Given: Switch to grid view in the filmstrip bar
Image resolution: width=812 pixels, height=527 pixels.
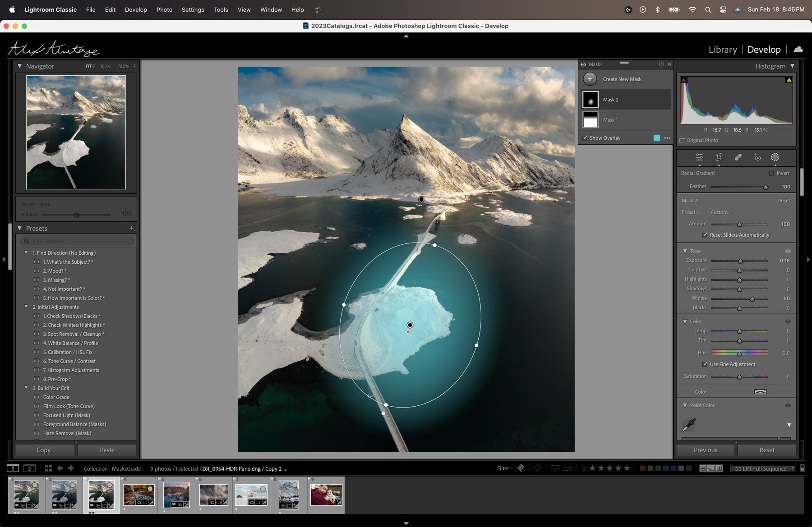Looking at the screenshot, I should 48,468.
